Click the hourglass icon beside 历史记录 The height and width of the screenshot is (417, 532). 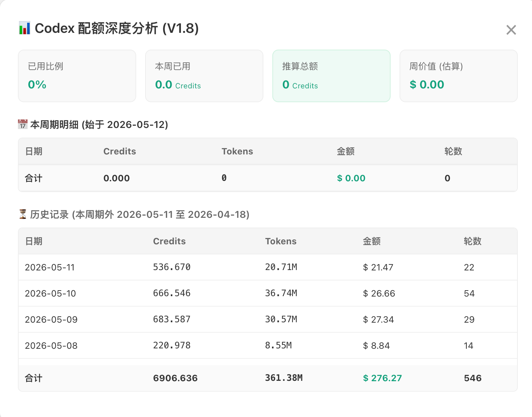click(23, 214)
